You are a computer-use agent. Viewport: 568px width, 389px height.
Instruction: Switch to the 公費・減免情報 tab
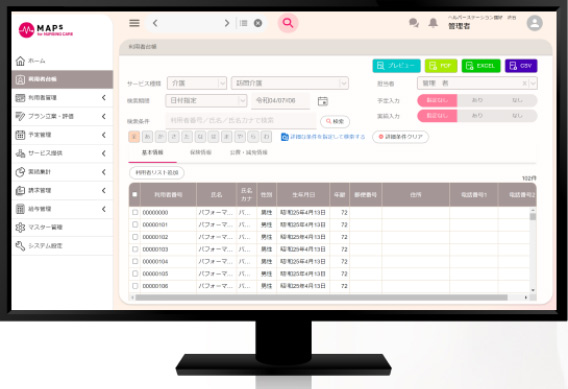pos(248,152)
